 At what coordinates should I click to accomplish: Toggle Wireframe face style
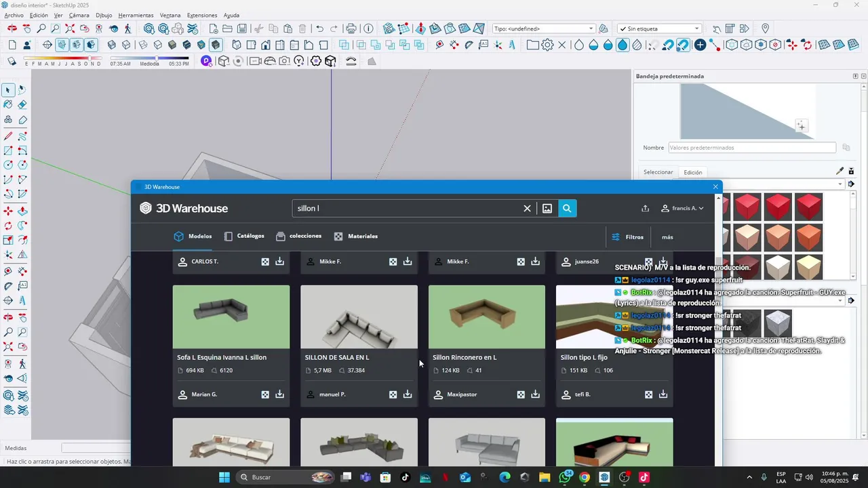click(142, 45)
